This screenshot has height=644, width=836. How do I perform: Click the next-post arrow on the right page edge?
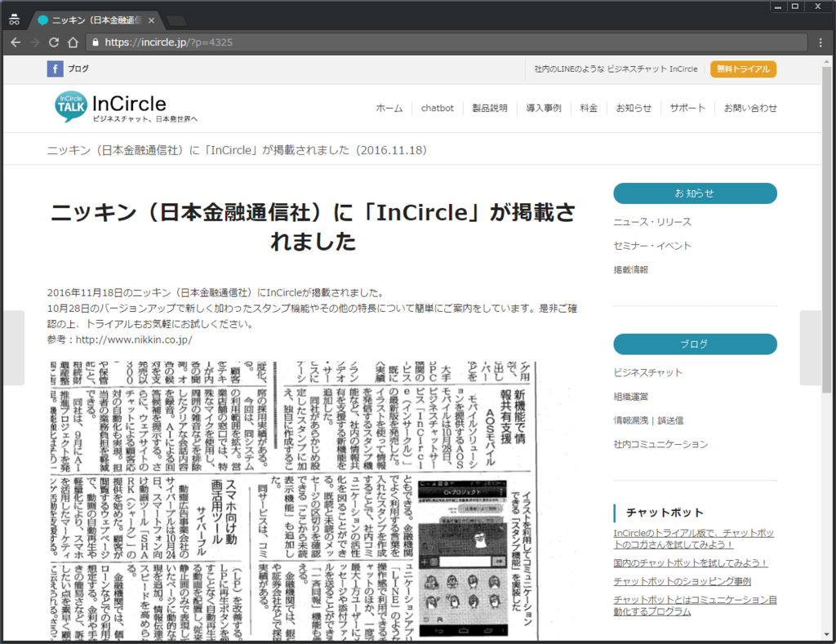click(811, 348)
